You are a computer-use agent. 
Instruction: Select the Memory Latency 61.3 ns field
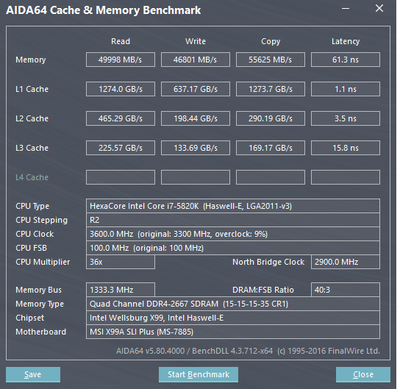pyautogui.click(x=345, y=60)
